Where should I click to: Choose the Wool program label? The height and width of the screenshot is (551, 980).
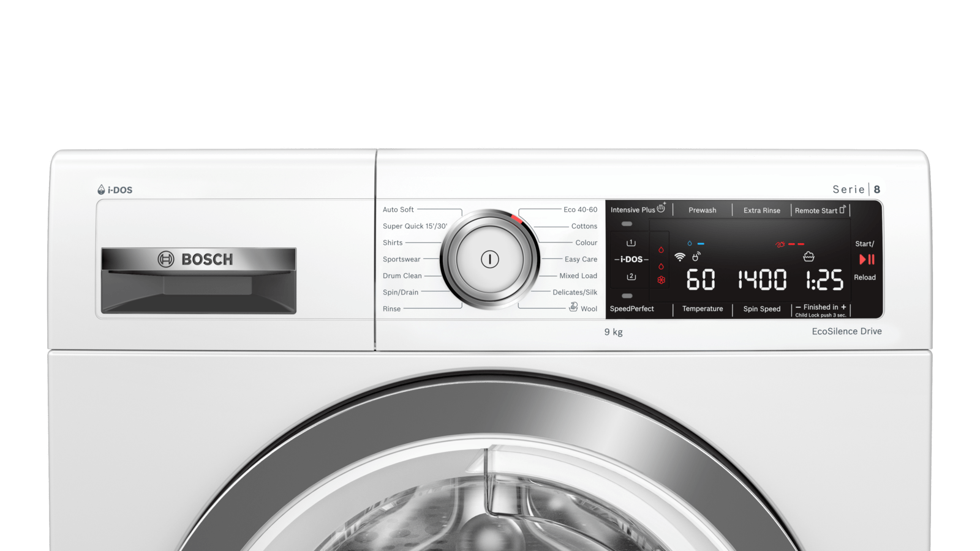(x=589, y=309)
